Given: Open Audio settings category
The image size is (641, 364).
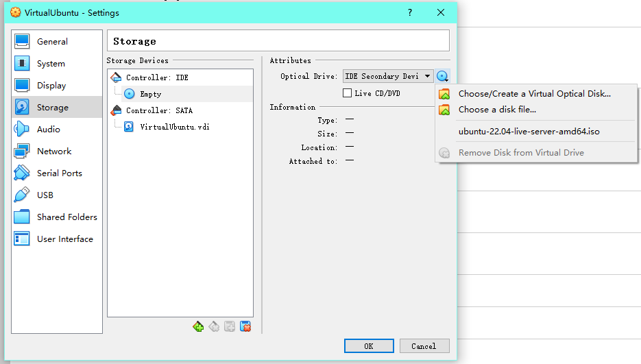Looking at the screenshot, I should 57,130.
